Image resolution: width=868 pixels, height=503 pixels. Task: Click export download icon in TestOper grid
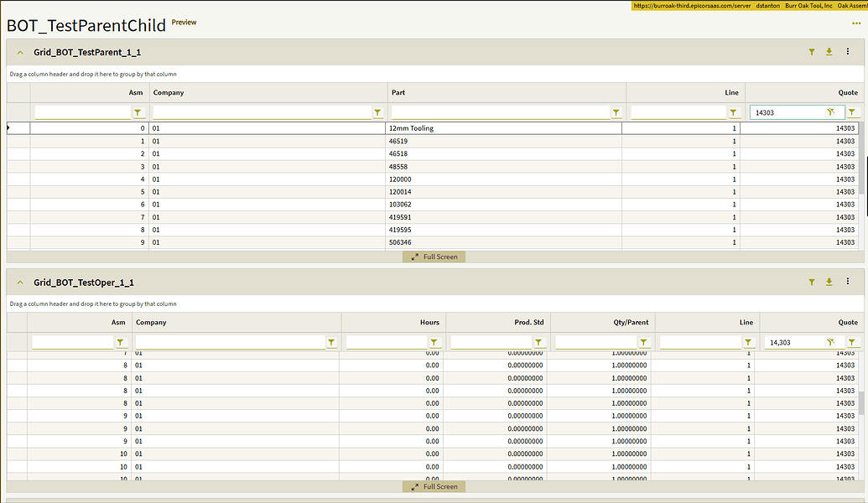click(x=829, y=283)
